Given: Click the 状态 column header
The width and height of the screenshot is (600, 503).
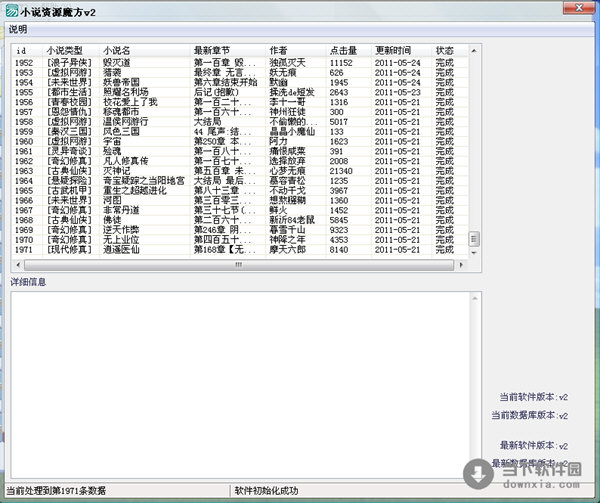Looking at the screenshot, I should pyautogui.click(x=445, y=50).
